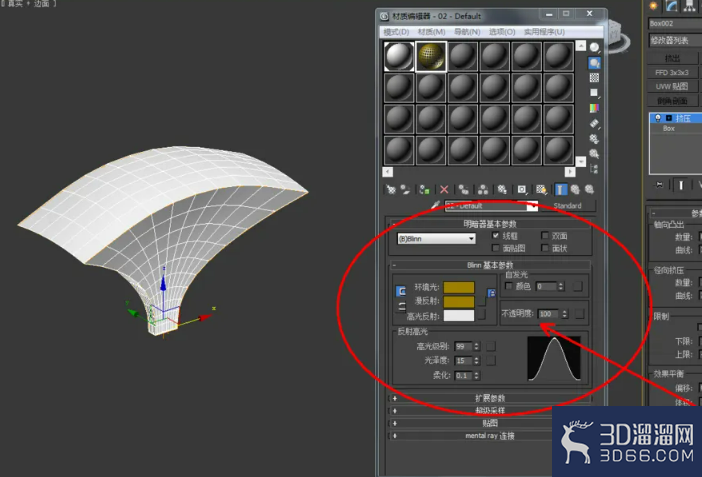This screenshot has height=477, width=702.
Task: Click Assign Material to Selection icon
Action: [x=424, y=189]
